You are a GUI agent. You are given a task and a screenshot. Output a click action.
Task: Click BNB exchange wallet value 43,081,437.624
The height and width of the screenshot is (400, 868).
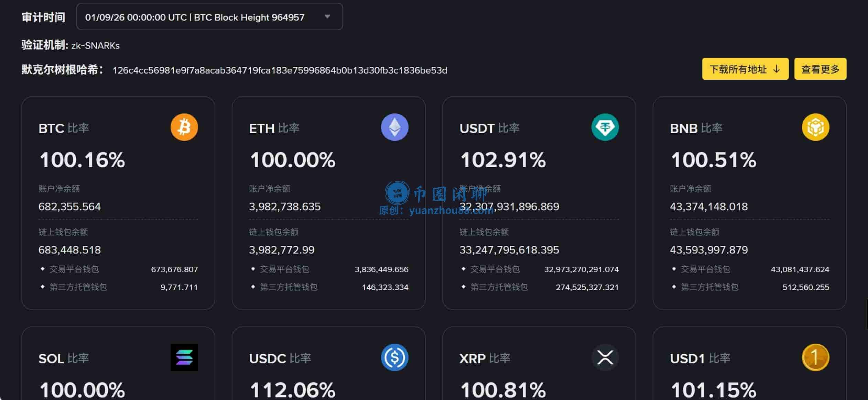pos(800,269)
